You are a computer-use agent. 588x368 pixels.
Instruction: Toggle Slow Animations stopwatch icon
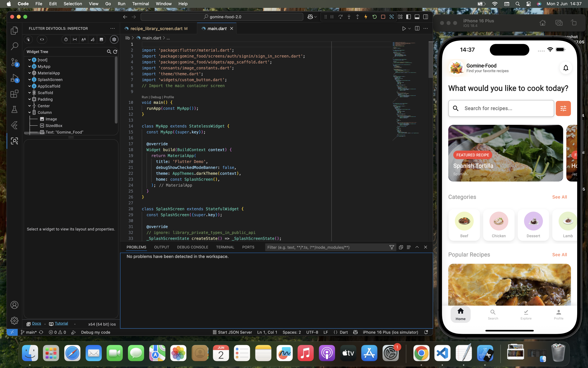click(66, 39)
